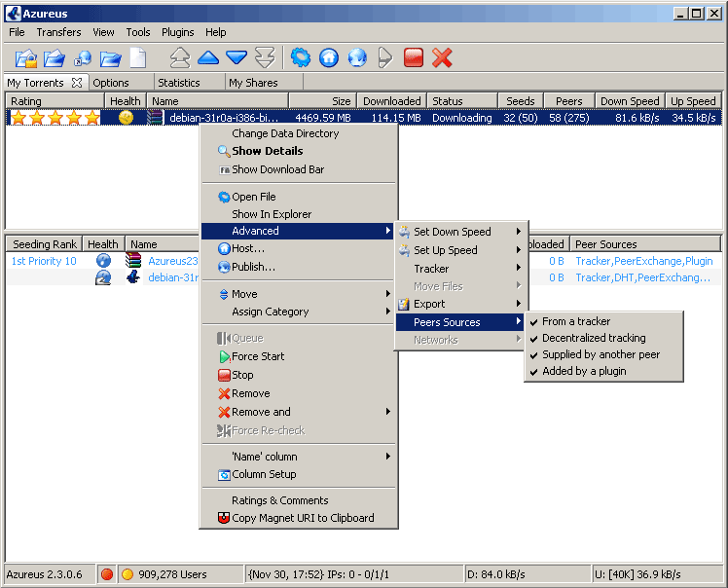Screen dimensions: 728x588
Task: Click the blue house toolbar icon
Action: pyautogui.click(x=329, y=57)
